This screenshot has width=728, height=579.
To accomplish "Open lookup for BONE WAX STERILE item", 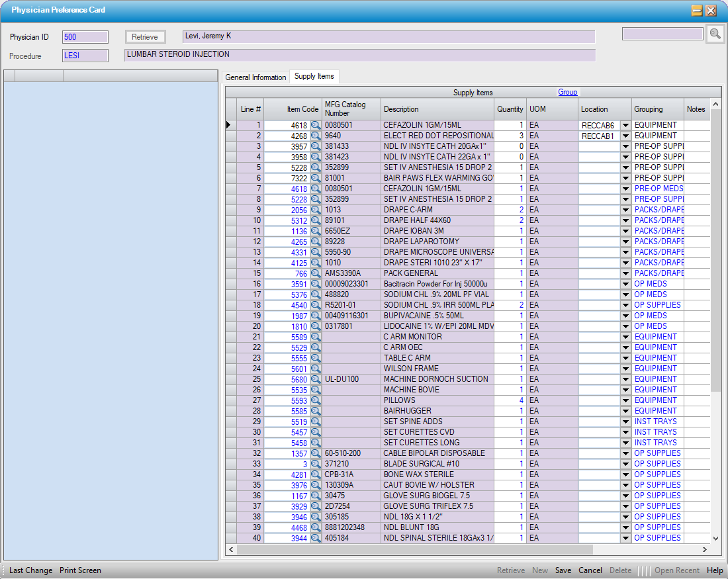I will 316,474.
